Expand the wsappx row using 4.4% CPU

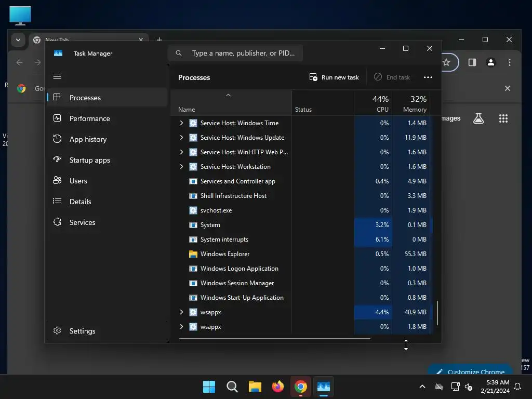pos(181,312)
